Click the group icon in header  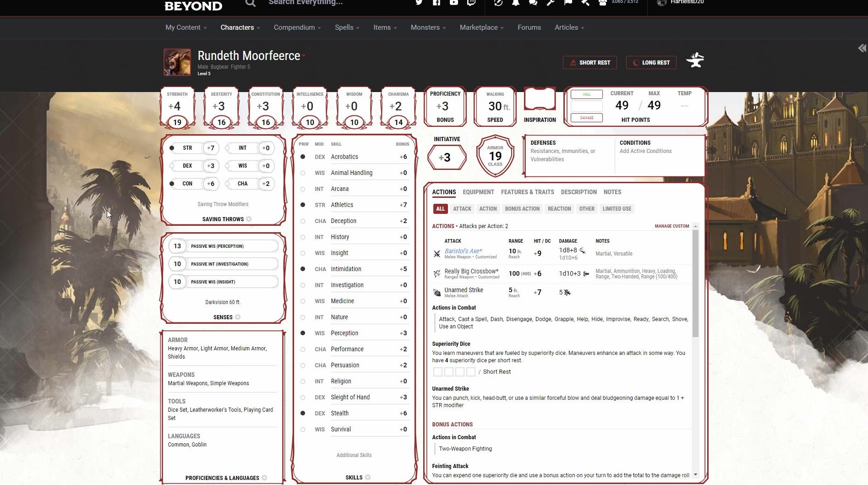603,2
